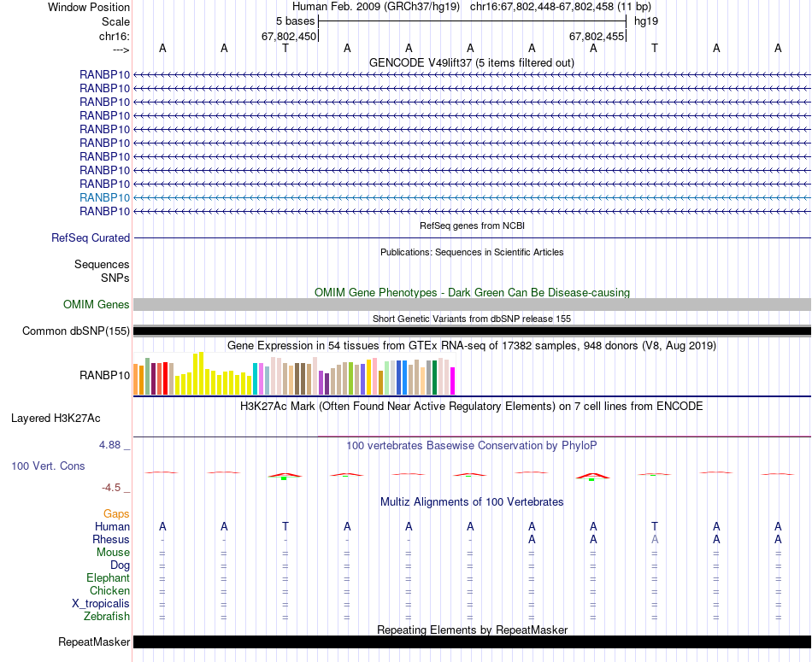Click Multiz Alignments of 100 Vertebrates title
This screenshot has width=812, height=662.
tap(472, 502)
